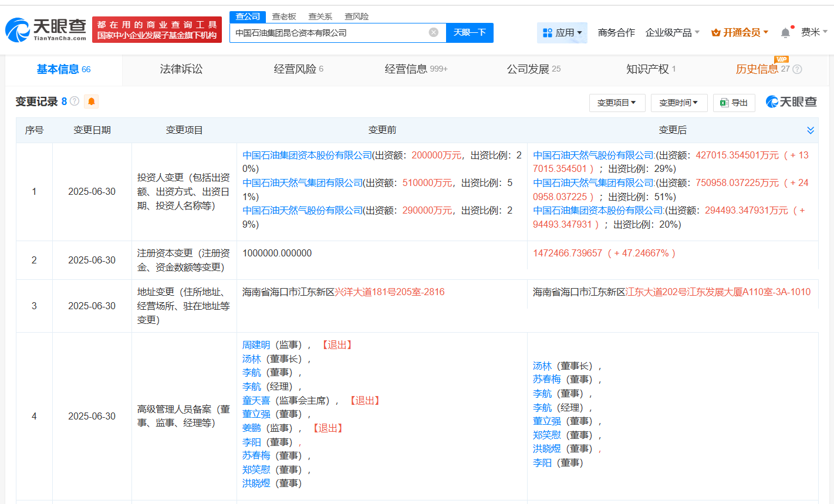The width and height of the screenshot is (834, 504).
Task: Select the 查老板 search mode tab
Action: pyautogui.click(x=283, y=16)
